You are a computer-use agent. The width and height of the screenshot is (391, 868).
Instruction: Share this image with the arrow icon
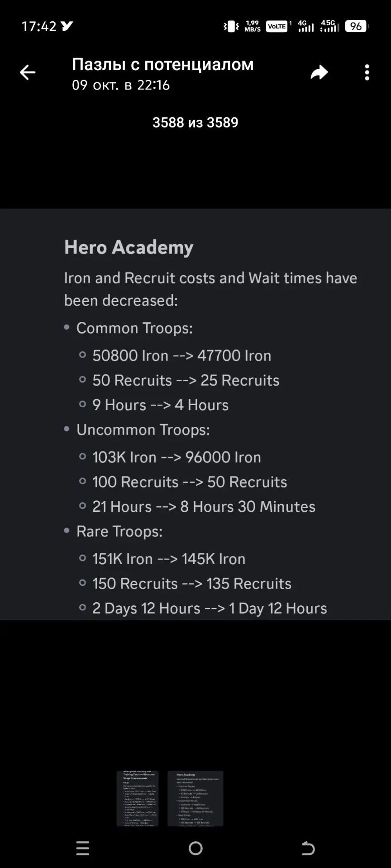pyautogui.click(x=319, y=72)
